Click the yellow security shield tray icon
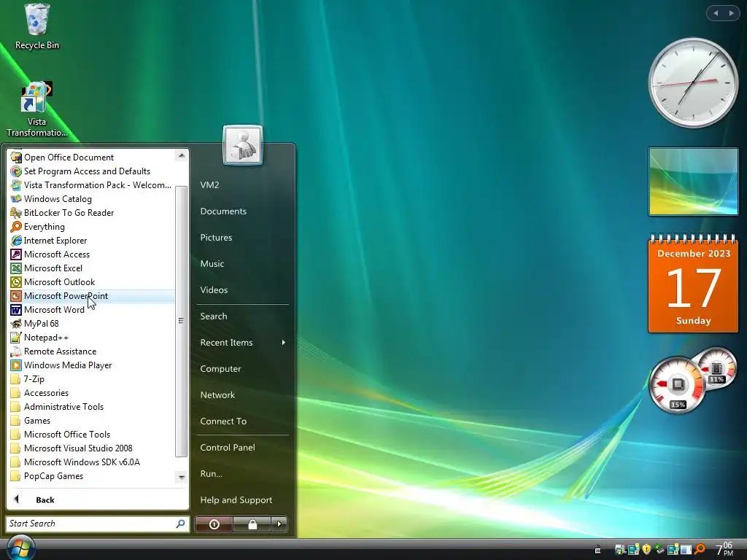The image size is (747, 560). tap(646, 549)
